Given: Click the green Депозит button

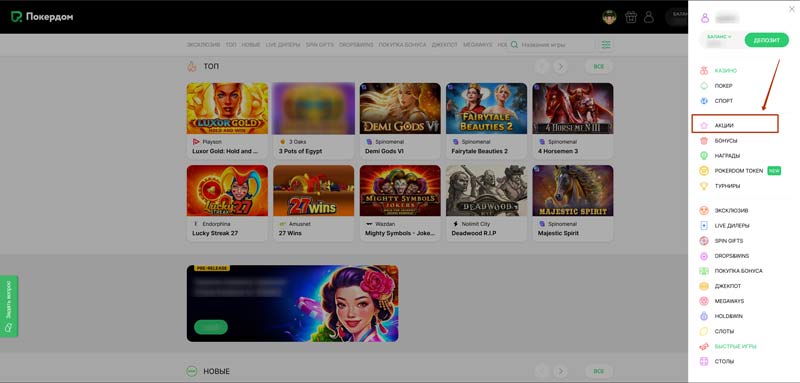Looking at the screenshot, I should click(x=766, y=40).
